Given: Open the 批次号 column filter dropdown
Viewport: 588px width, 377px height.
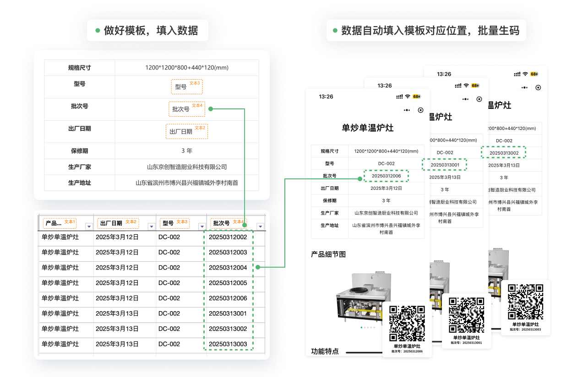Looking at the screenshot, I should click(260, 226).
